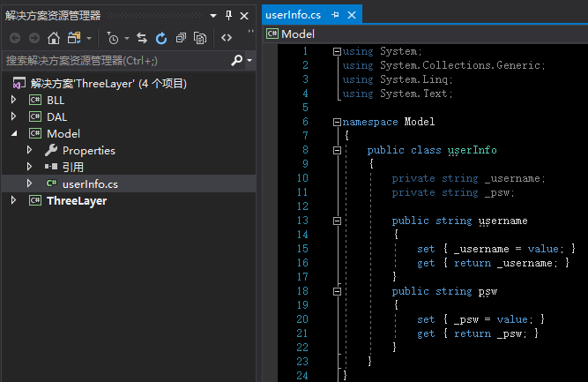Expand the 引用 references node
The width and height of the screenshot is (588, 382).
(x=29, y=166)
